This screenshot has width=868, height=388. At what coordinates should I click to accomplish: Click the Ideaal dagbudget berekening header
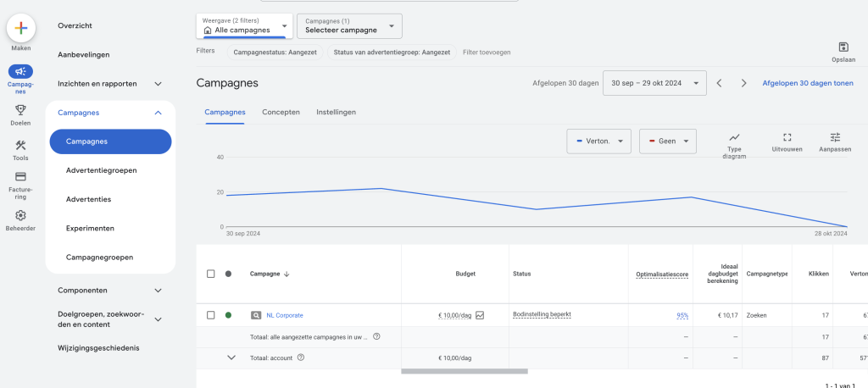point(723,274)
